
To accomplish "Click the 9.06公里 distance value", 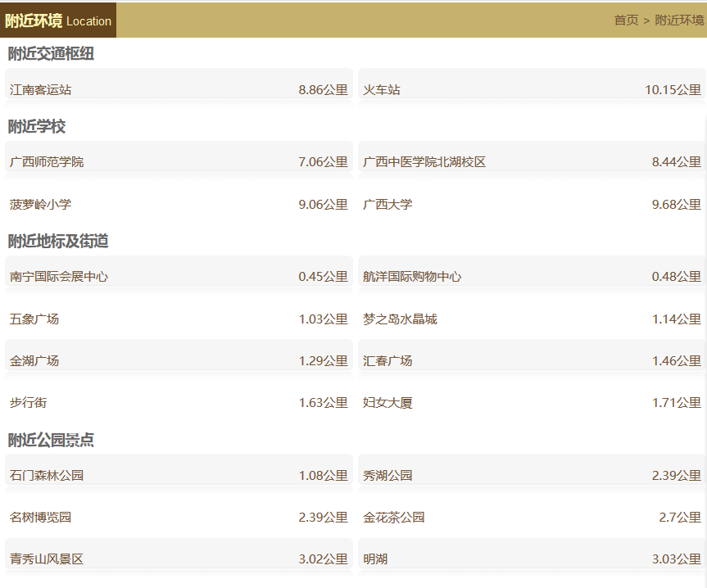I will coord(323,205).
